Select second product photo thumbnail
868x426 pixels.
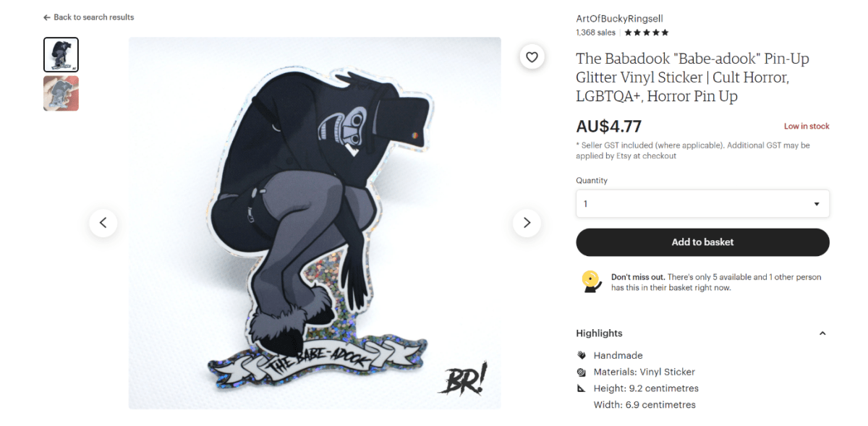(x=61, y=93)
